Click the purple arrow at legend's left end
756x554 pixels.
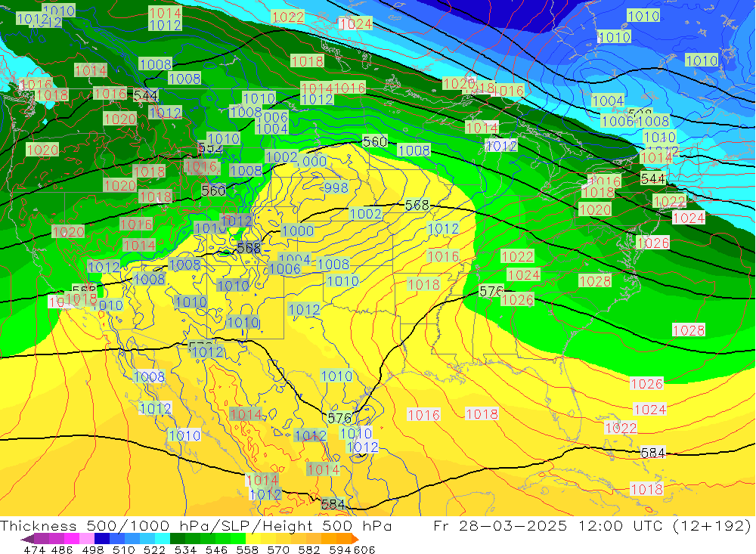coord(27,539)
